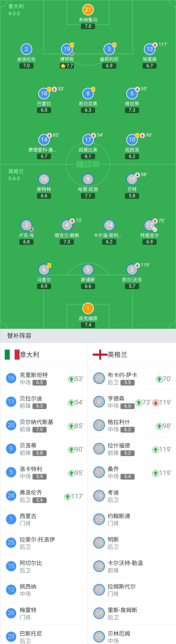The width and height of the screenshot is (176, 644).
Task: Select substitute 格拉利什 in England list
Action: (119, 422)
